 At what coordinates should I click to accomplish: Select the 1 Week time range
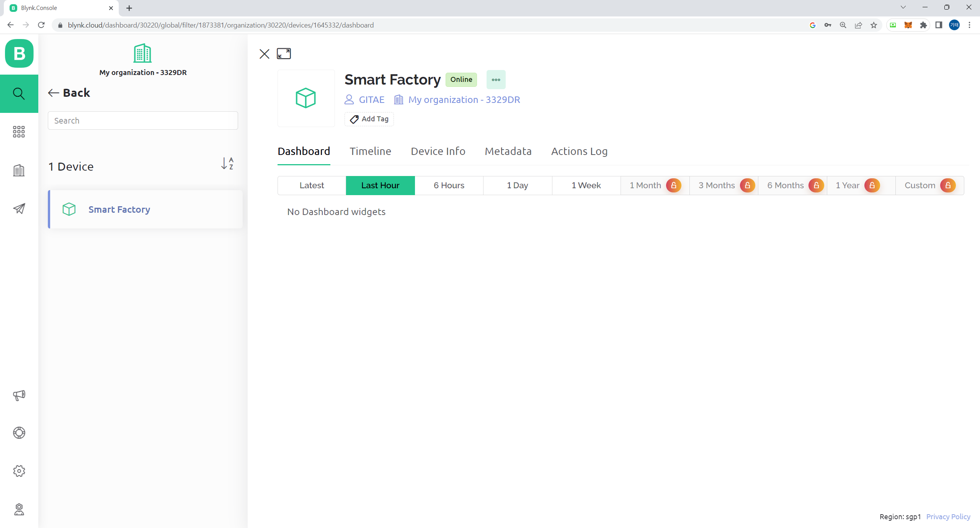[x=586, y=186]
